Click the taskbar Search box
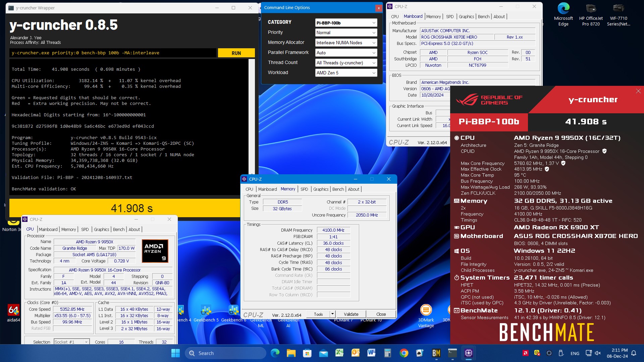Image resolution: width=644 pixels, height=362 pixels. coord(225,353)
